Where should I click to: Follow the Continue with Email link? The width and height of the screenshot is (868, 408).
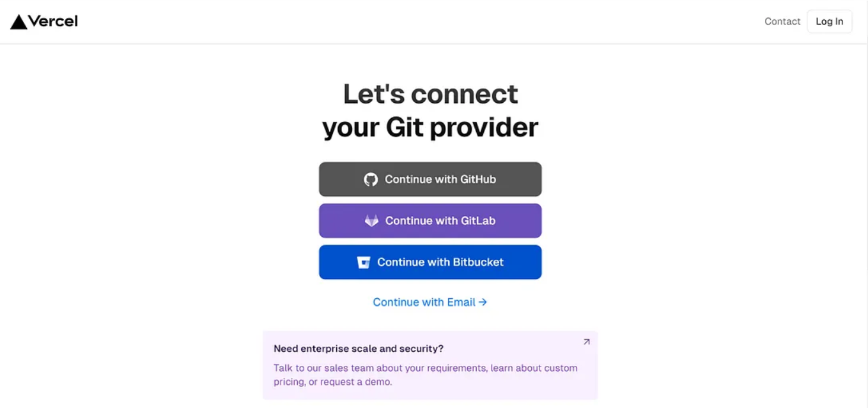click(430, 302)
